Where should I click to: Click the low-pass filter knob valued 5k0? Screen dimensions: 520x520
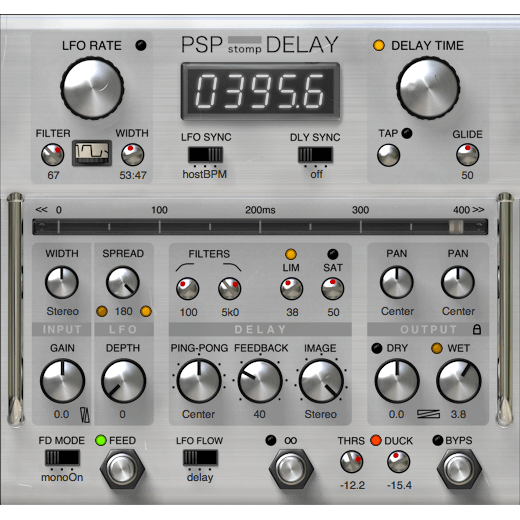point(230,289)
